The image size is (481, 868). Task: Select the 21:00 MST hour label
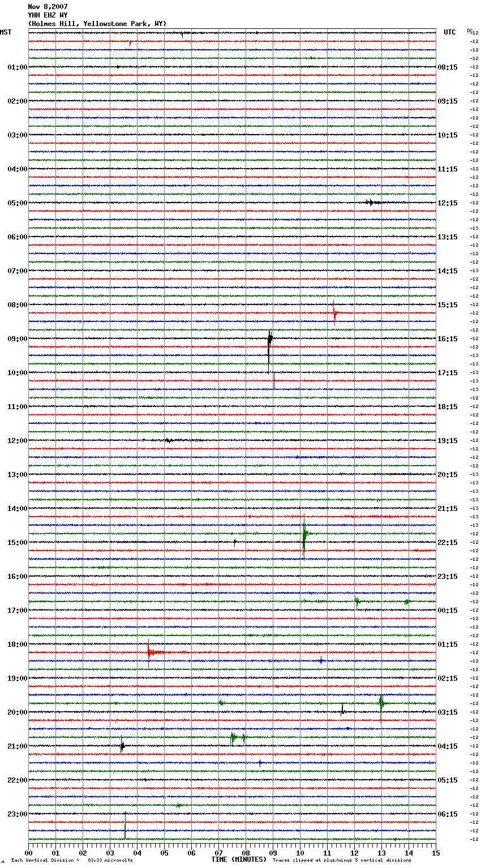click(17, 746)
